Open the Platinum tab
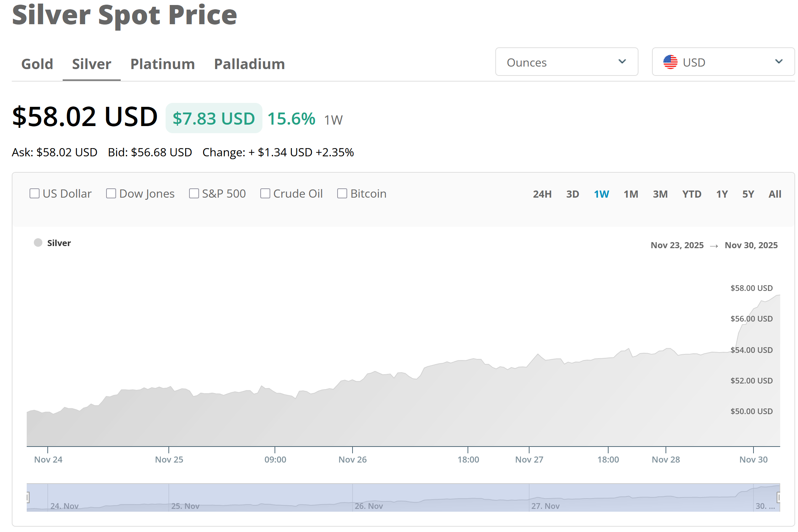798x532 pixels. 162,64
